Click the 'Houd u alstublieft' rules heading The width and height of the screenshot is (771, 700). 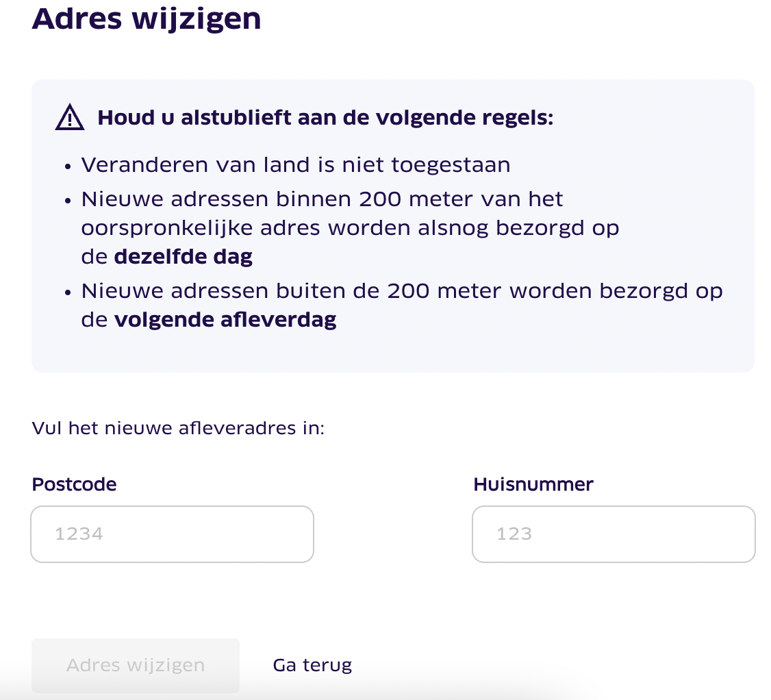325,118
